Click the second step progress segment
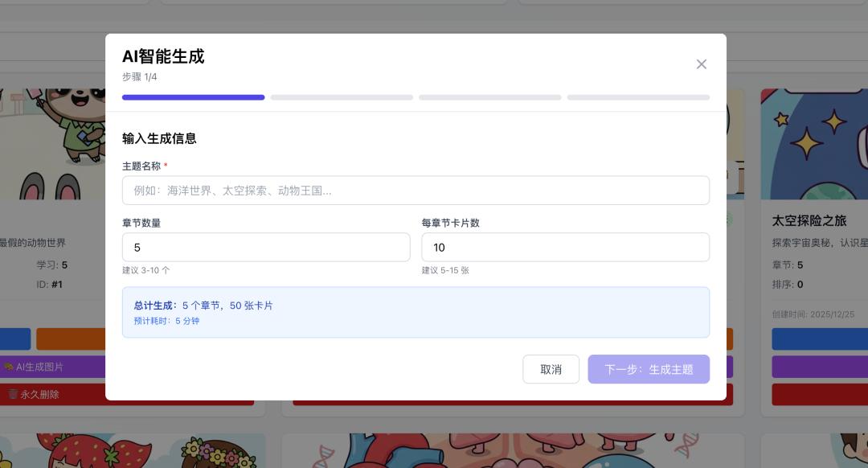Image resolution: width=868 pixels, height=468 pixels. coord(342,97)
